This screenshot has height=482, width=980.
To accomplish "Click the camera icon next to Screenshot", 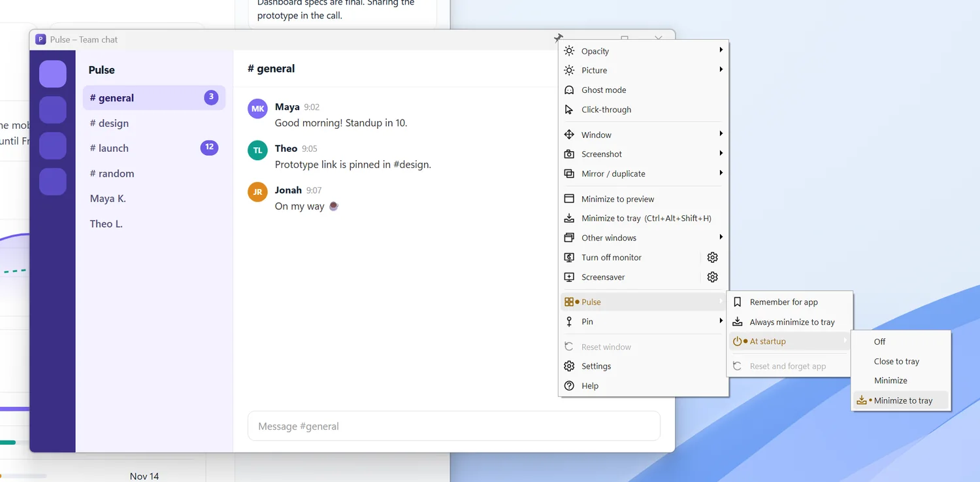I will pos(569,154).
